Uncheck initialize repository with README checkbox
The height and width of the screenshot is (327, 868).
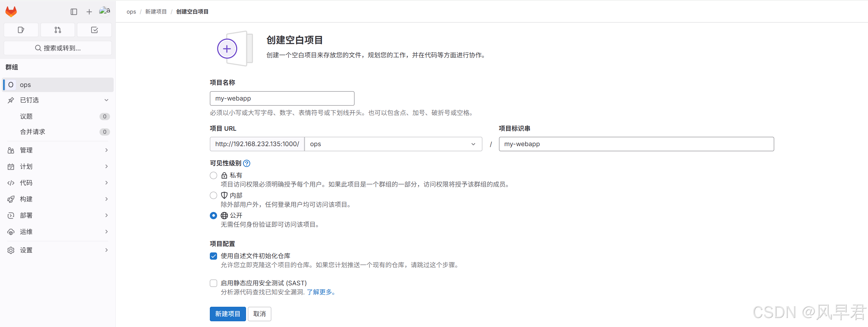(x=213, y=256)
